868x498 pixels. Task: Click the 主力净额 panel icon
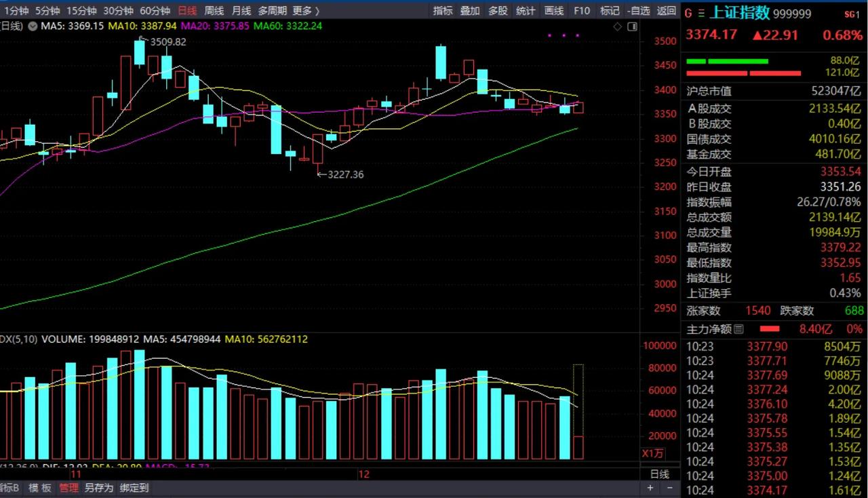coord(738,329)
